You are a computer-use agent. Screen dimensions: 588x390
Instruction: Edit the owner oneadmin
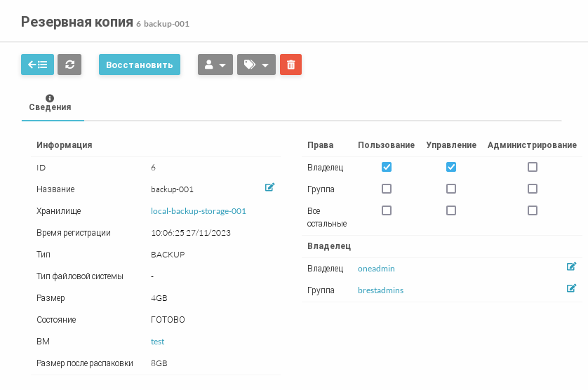tap(571, 267)
